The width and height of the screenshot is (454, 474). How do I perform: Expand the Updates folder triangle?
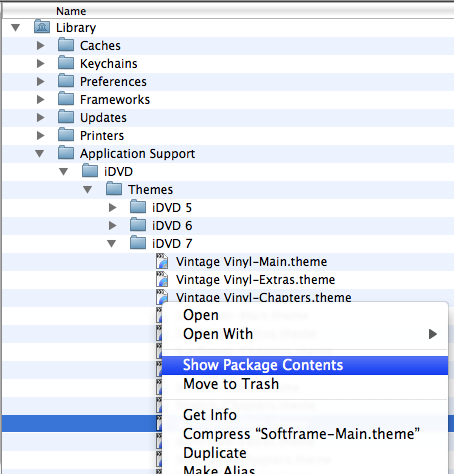click(x=40, y=117)
